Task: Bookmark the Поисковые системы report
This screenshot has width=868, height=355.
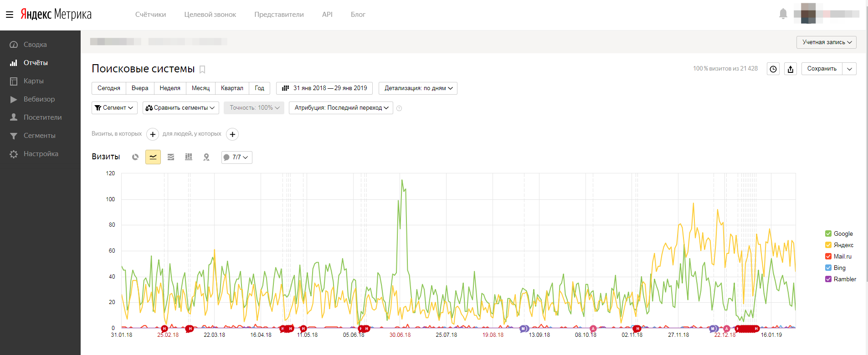Action: tap(203, 69)
